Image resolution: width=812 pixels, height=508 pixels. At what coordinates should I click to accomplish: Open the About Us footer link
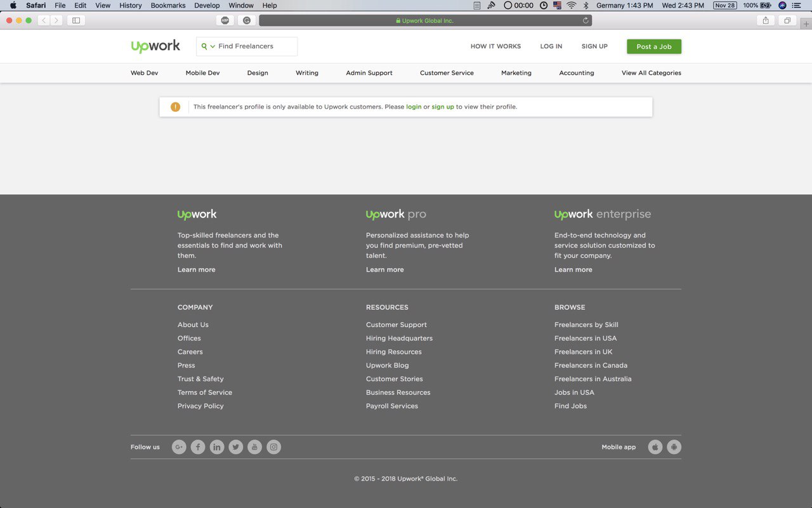point(193,325)
